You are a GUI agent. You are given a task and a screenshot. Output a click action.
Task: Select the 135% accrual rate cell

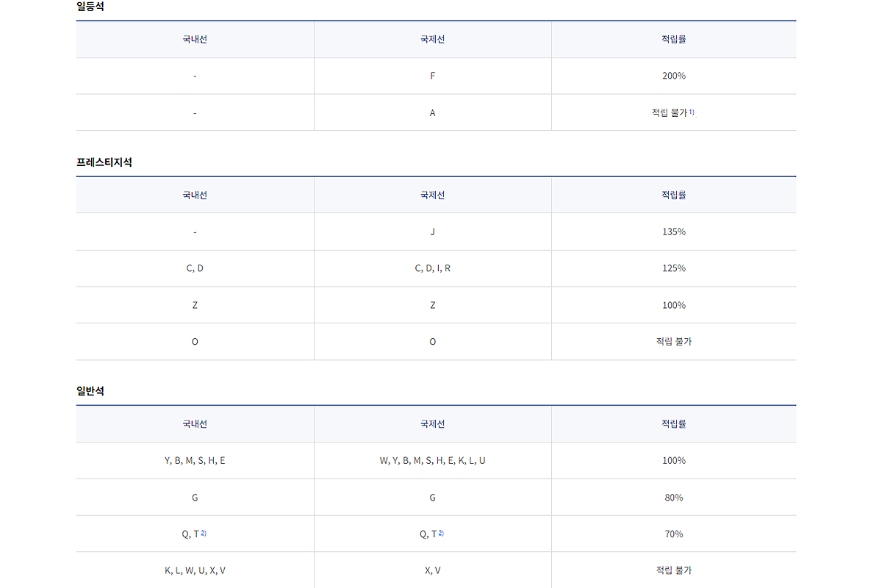point(673,232)
